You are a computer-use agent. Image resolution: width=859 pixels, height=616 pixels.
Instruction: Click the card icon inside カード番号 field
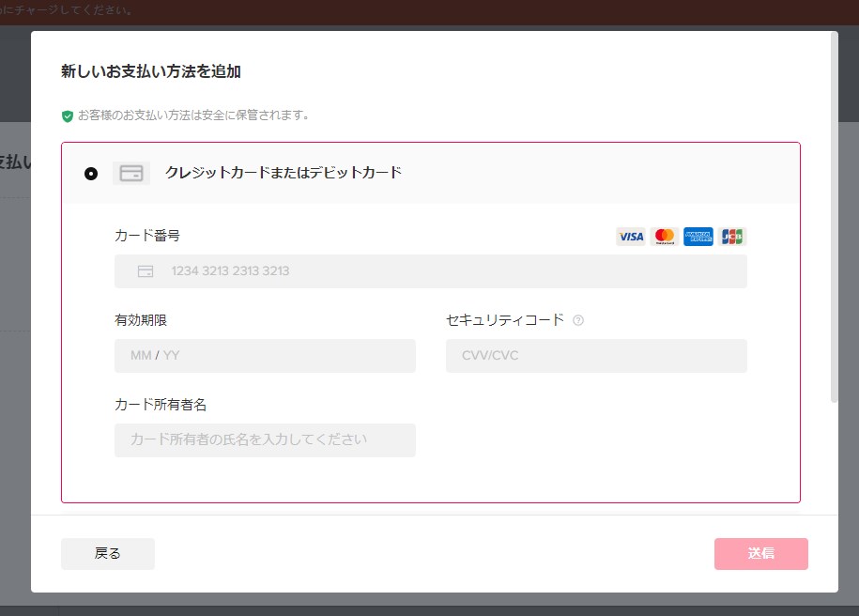tap(146, 271)
